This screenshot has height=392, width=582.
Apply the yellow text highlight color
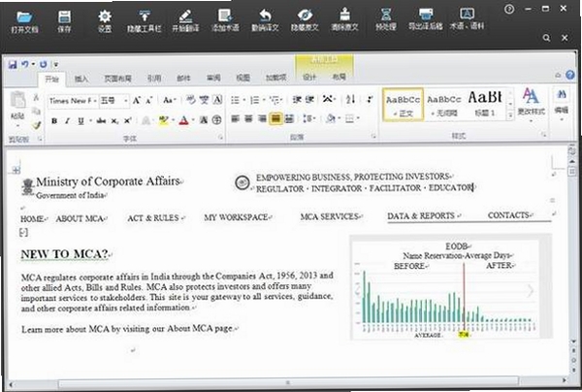coord(163,120)
